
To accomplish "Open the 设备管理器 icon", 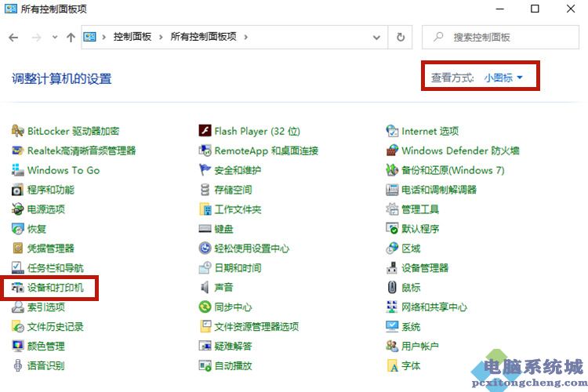I will (x=392, y=268).
